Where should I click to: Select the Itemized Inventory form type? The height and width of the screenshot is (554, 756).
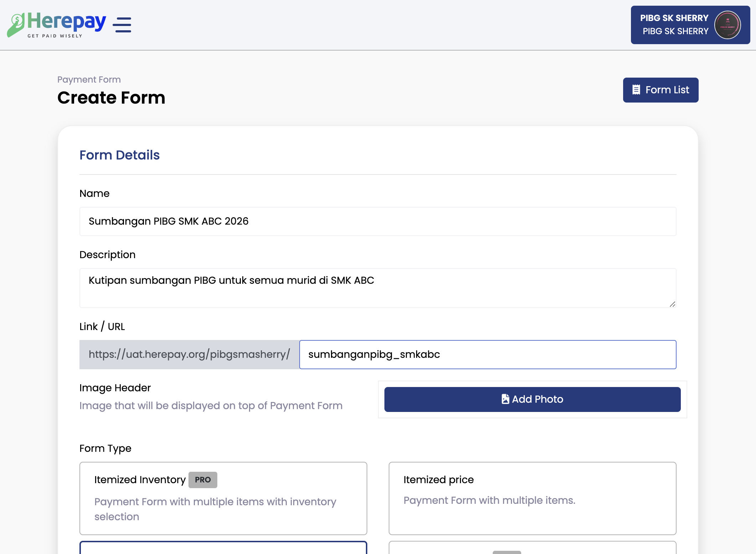click(x=223, y=498)
